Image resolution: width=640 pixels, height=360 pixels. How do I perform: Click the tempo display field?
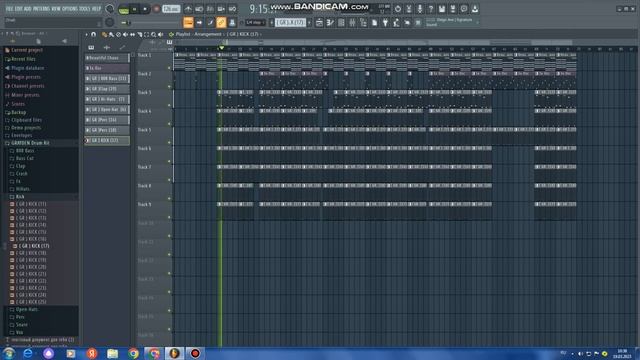click(171, 9)
